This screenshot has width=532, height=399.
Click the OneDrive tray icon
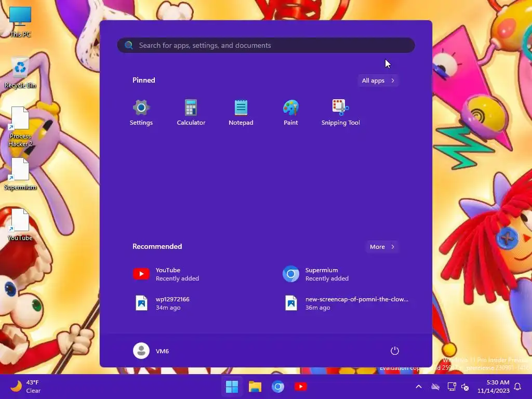click(x=435, y=387)
